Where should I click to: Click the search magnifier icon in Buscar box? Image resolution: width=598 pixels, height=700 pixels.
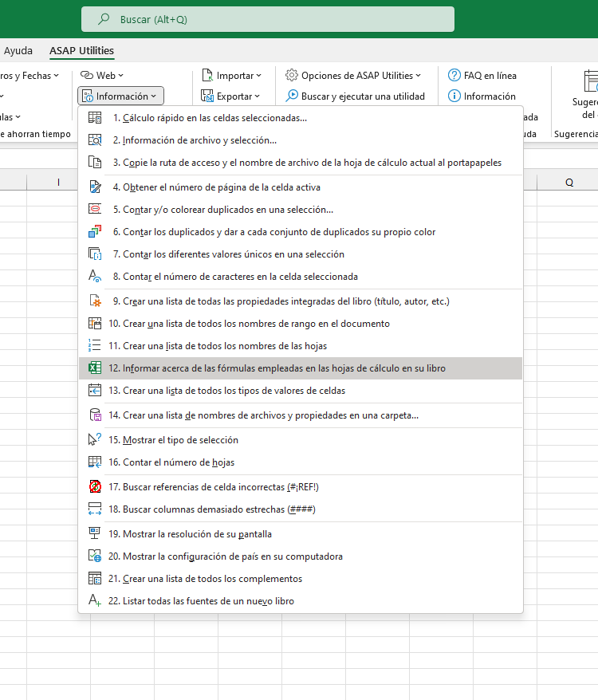[x=104, y=19]
